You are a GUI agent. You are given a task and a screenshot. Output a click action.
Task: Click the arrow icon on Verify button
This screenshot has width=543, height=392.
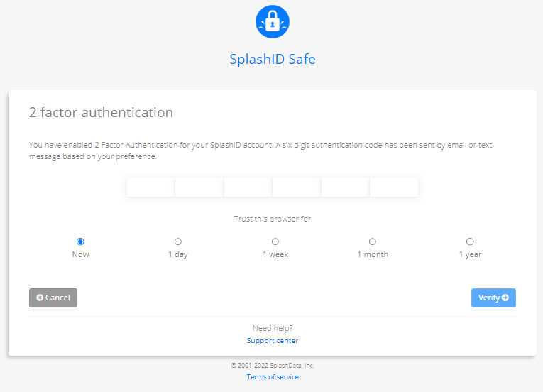(x=505, y=298)
